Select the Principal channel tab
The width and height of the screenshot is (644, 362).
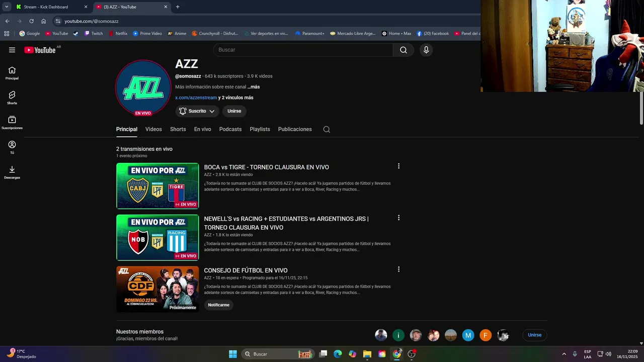pos(127,129)
